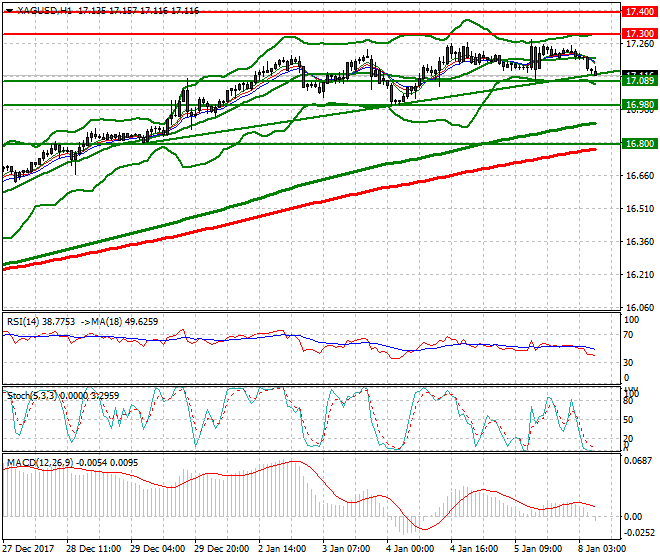
Task: Click the 16.980 green price level label
Action: (x=639, y=105)
